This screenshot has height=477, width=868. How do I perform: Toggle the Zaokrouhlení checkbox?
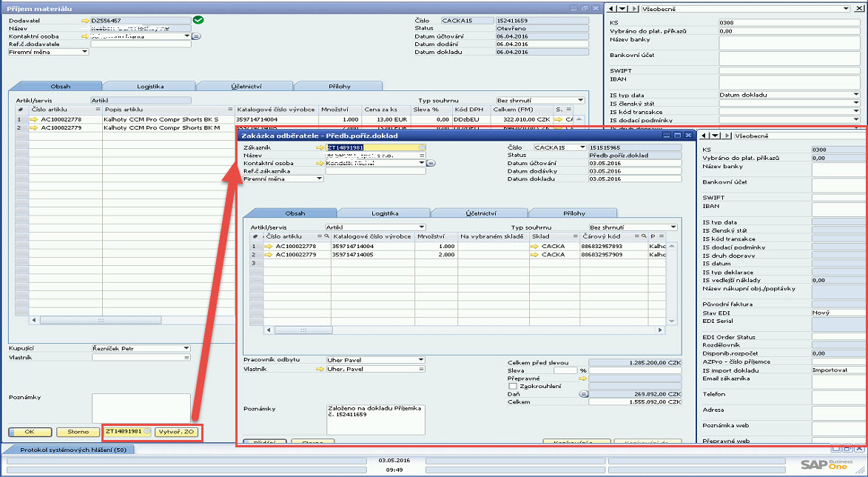click(513, 386)
